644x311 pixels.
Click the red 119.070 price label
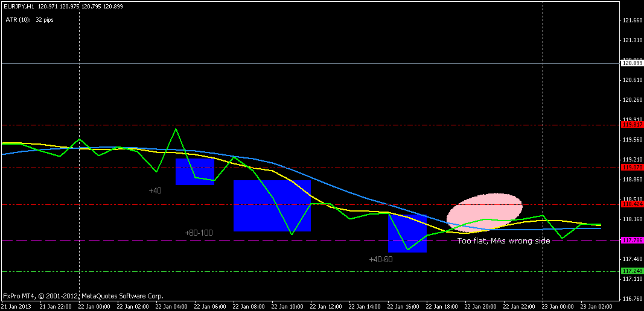(x=632, y=168)
